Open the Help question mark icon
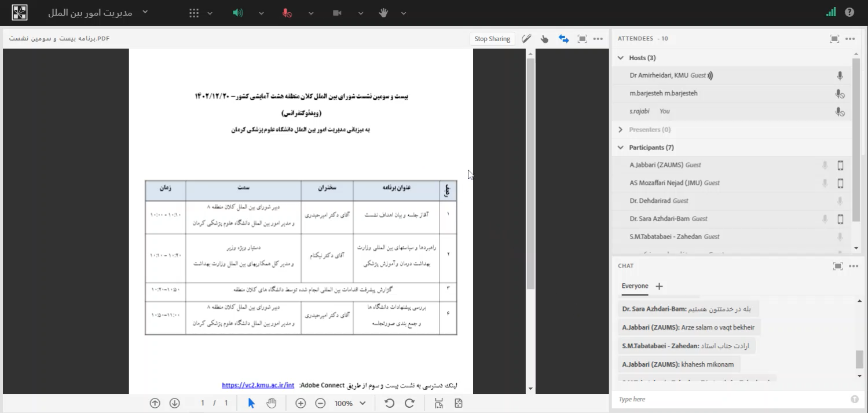The image size is (868, 413). coord(849,12)
